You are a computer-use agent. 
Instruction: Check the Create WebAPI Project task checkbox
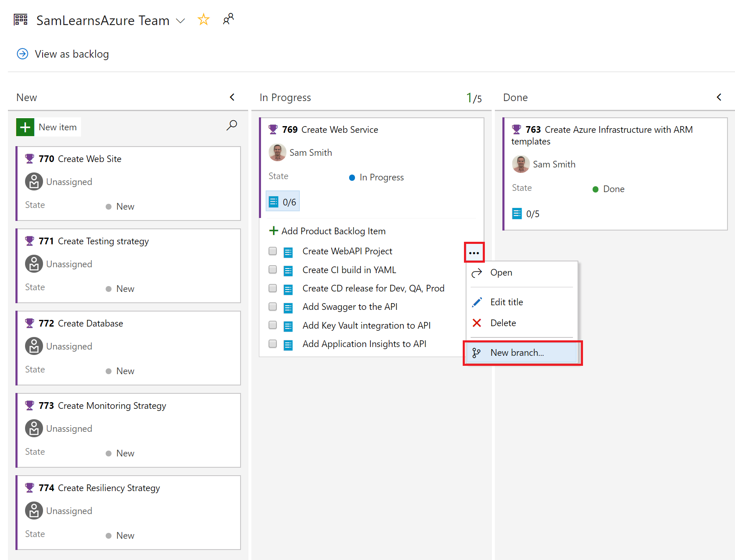[x=273, y=251]
